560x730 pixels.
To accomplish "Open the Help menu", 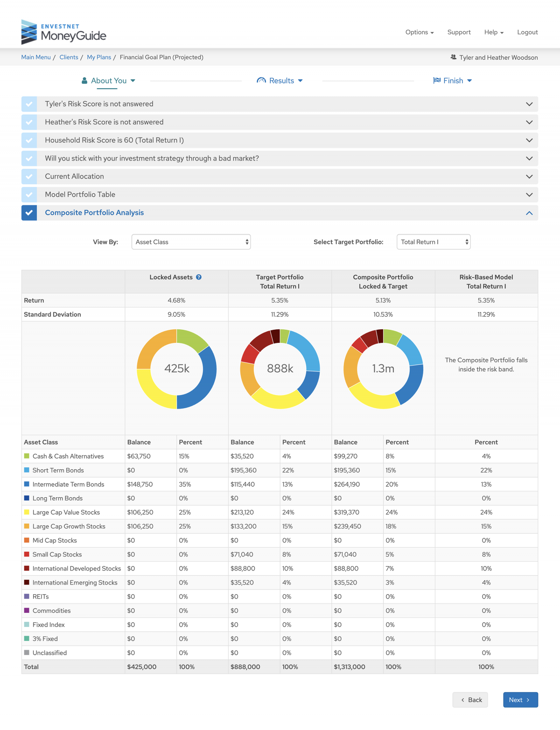I will tap(494, 32).
